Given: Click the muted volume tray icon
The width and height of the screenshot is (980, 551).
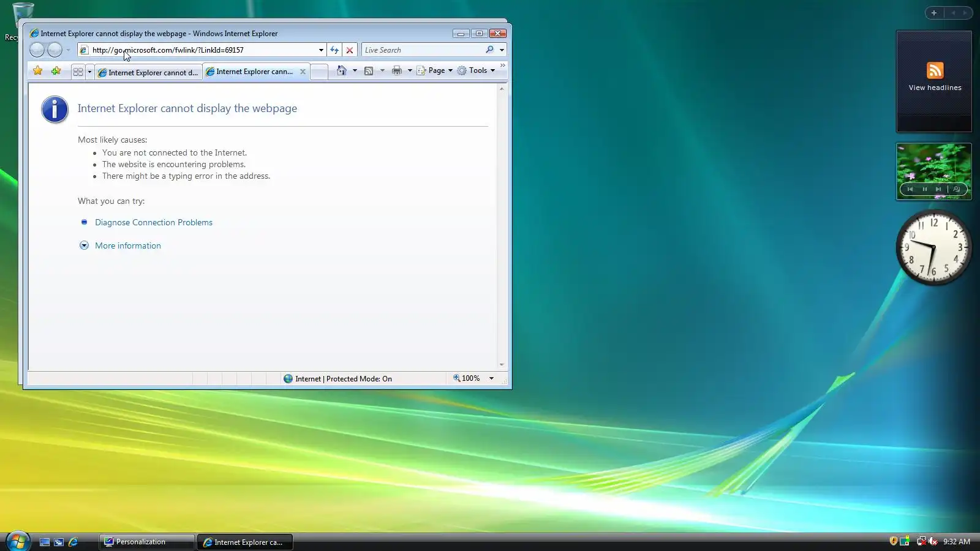Looking at the screenshot, I should coord(933,541).
